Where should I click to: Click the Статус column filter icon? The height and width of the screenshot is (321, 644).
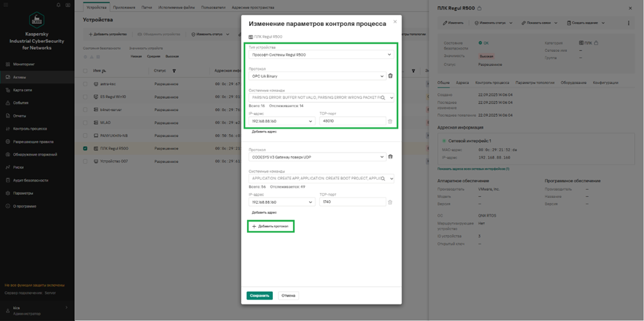pos(174,71)
